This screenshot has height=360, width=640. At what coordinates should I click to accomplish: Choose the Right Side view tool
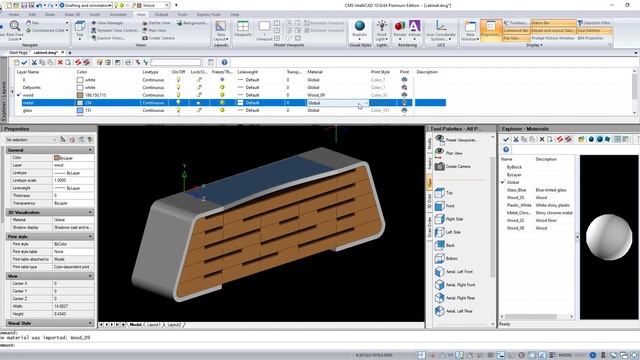tap(448, 219)
